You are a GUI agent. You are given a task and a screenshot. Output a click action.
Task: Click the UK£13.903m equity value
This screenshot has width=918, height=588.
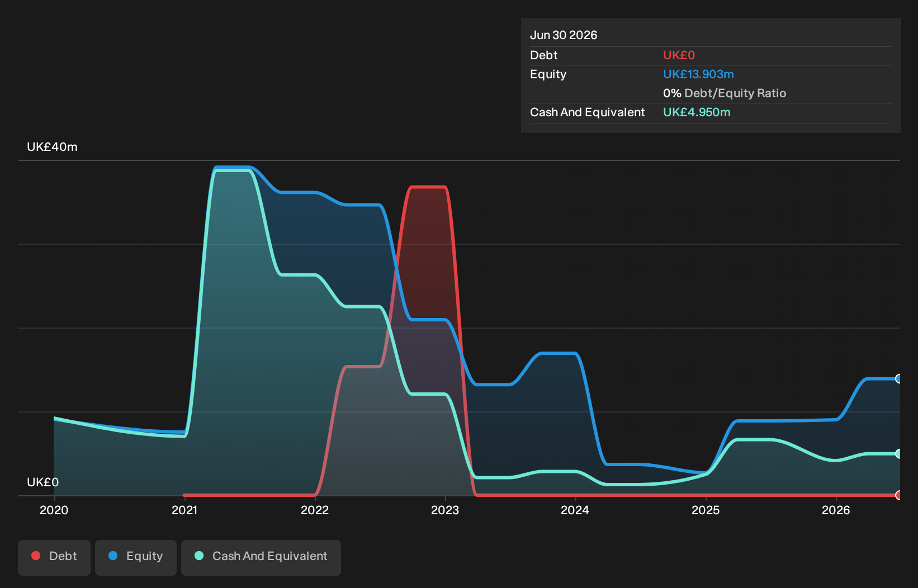tap(698, 74)
